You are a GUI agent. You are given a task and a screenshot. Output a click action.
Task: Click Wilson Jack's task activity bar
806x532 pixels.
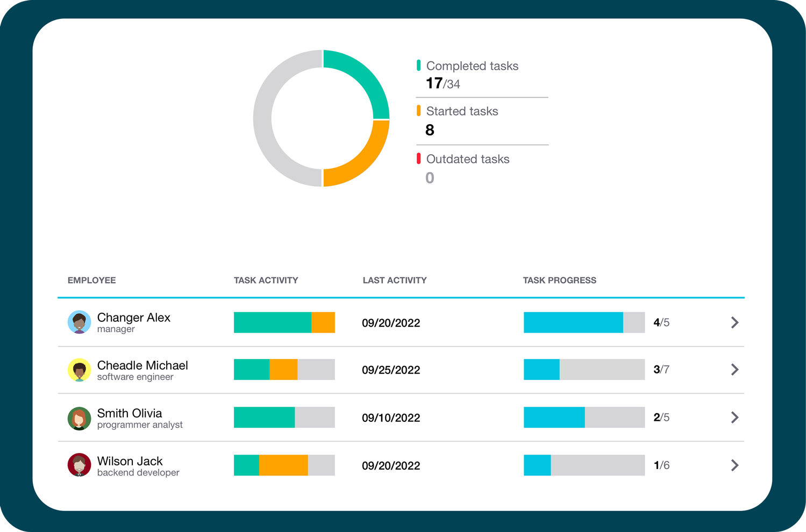(284, 465)
